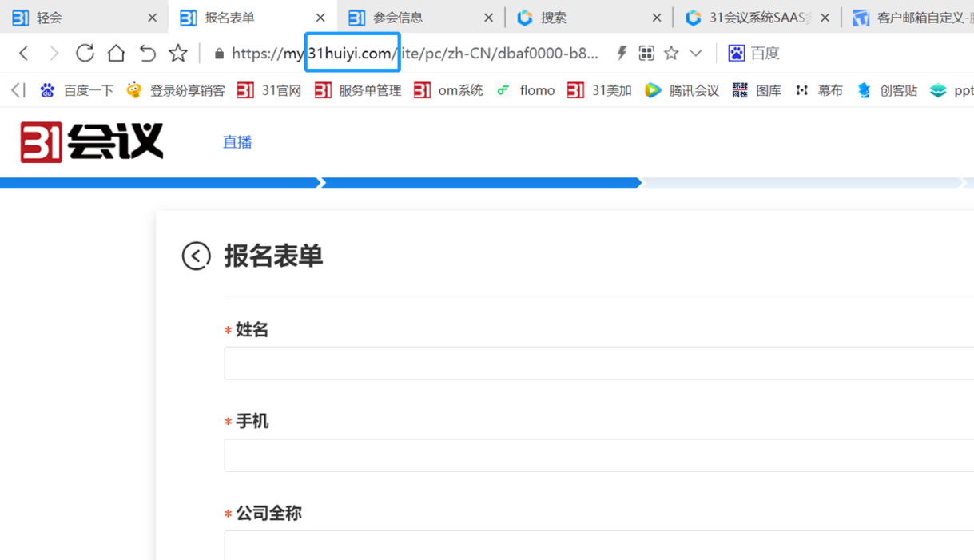Screen dimensions: 974x560
Task: Open the 腾讯会议 bookmark
Action: pyautogui.click(x=682, y=90)
